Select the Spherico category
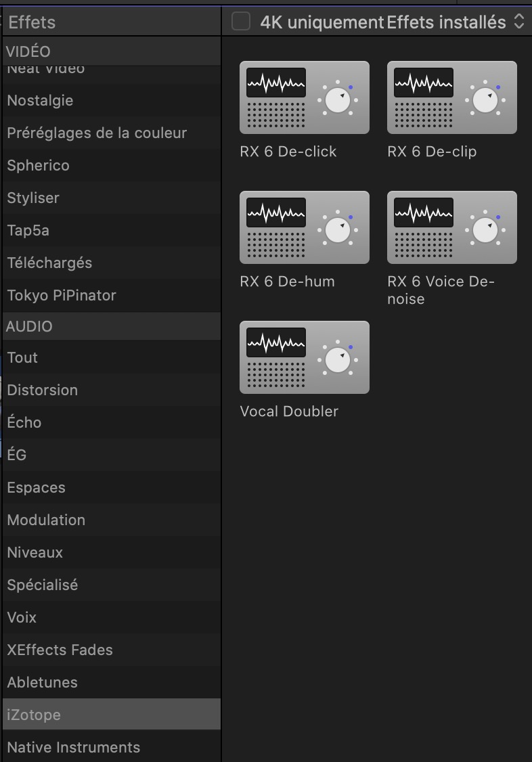532x762 pixels. pyautogui.click(x=111, y=166)
